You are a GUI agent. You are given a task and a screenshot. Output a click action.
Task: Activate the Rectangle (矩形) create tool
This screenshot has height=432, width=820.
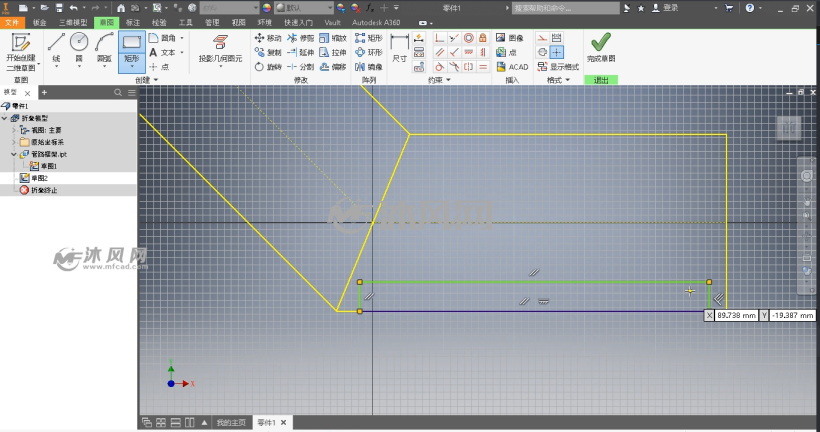coord(131,47)
